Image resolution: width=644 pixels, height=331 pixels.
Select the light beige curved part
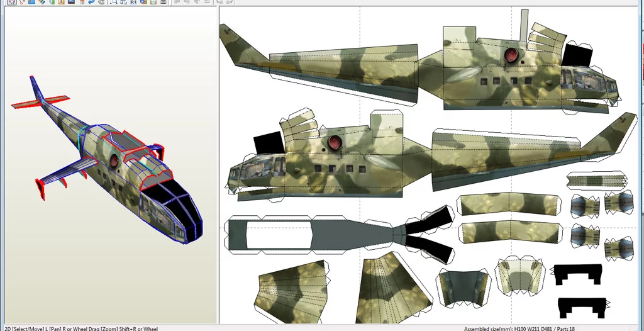click(520, 277)
